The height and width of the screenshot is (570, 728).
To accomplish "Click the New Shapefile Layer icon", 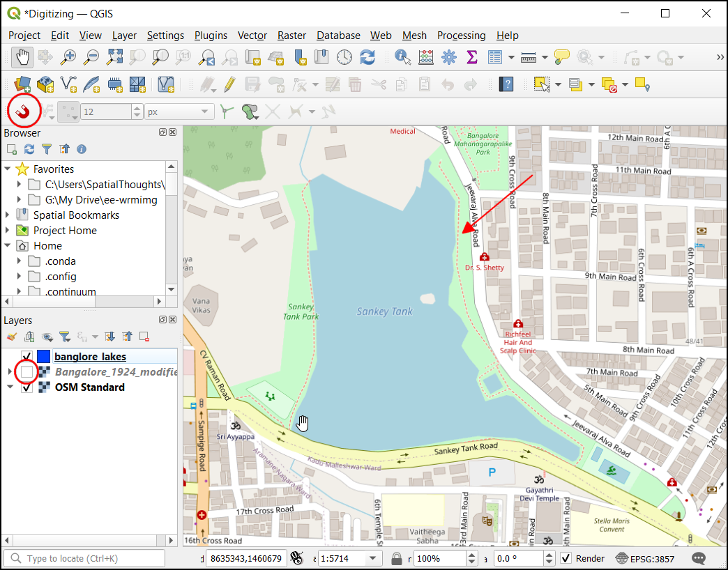I will pyautogui.click(x=68, y=84).
